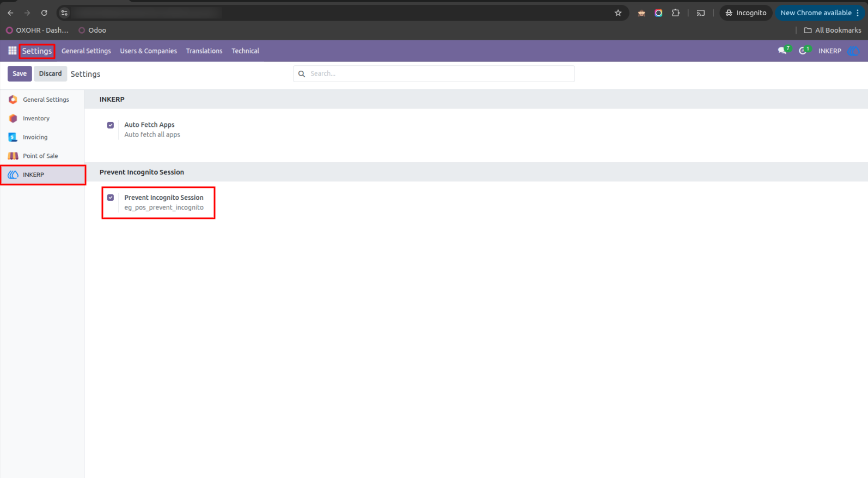Open the Technical menu

tap(246, 51)
